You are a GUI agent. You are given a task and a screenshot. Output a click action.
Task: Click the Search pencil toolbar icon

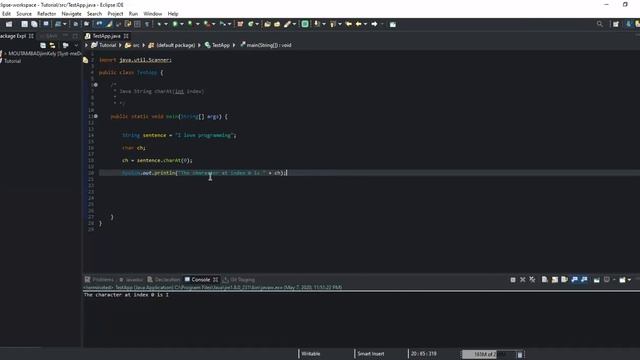click(x=287, y=24)
